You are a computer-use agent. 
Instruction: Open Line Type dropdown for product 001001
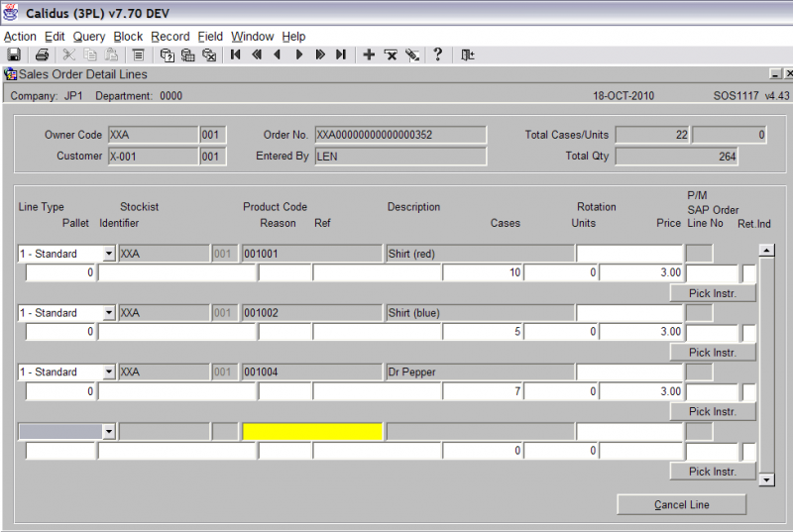coord(109,253)
